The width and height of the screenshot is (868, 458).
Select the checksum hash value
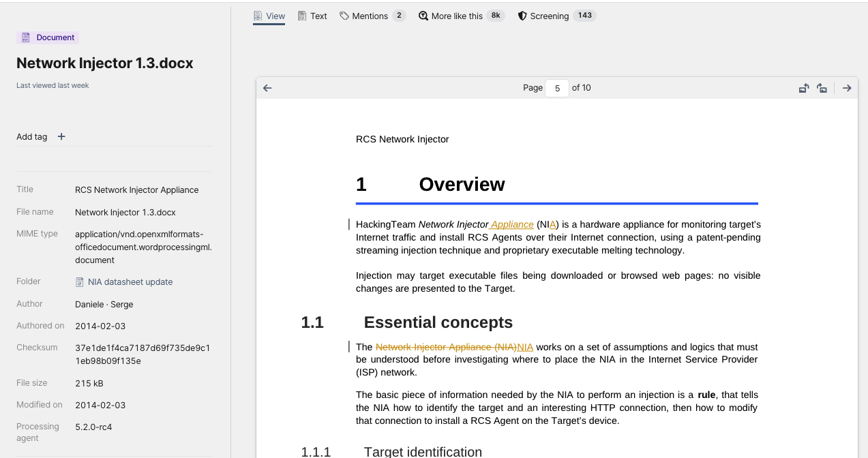tap(143, 354)
